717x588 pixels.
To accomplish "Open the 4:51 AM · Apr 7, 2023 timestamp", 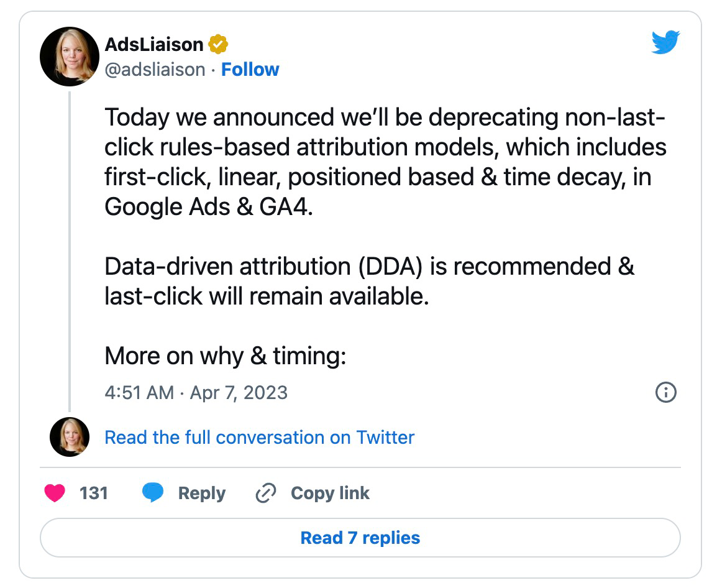I will [196, 393].
